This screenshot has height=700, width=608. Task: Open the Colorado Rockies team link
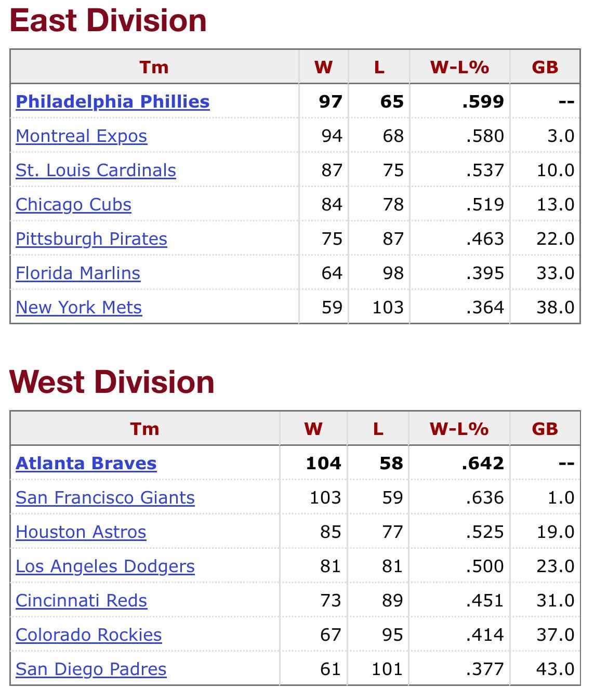tap(88, 635)
